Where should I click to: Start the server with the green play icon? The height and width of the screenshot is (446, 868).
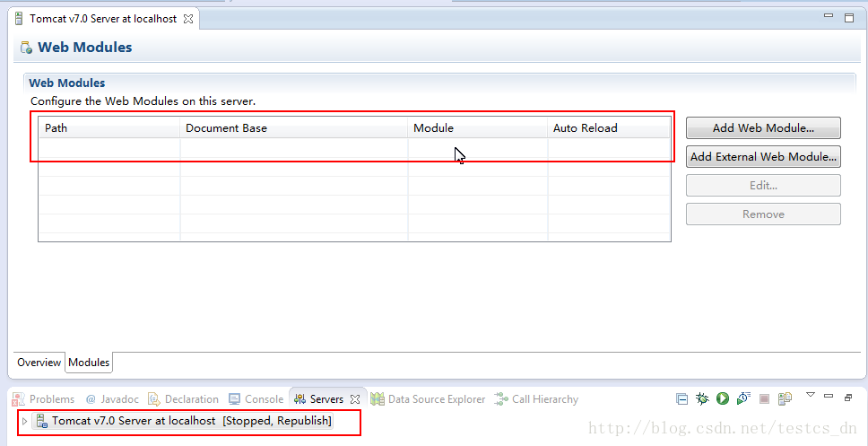(723, 398)
